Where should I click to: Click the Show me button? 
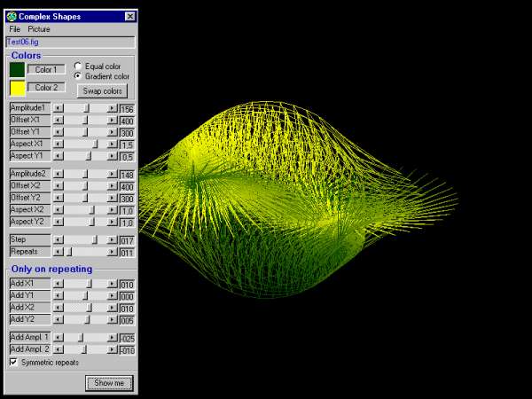109,383
